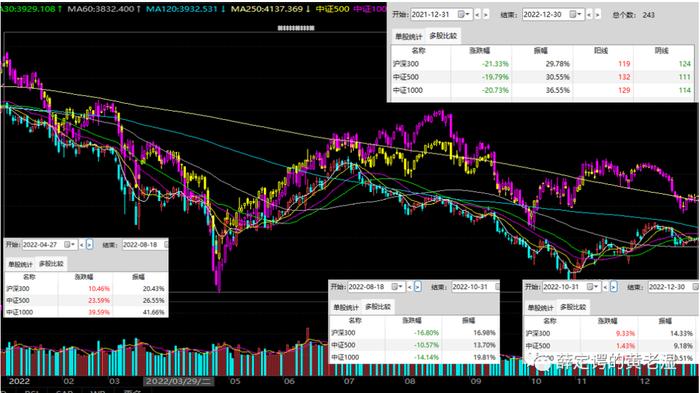Step end date 2022-12-30 forward with right arrow

pos(598,15)
